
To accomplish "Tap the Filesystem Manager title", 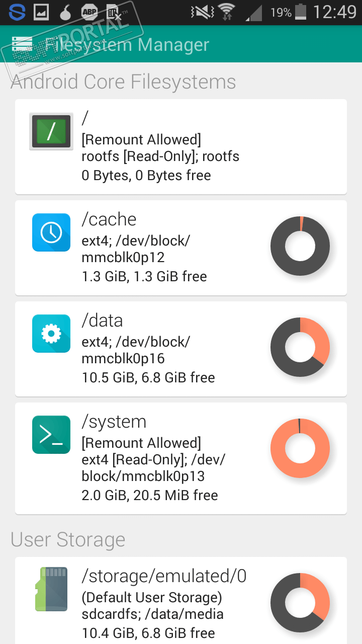I will pyautogui.click(x=127, y=45).
